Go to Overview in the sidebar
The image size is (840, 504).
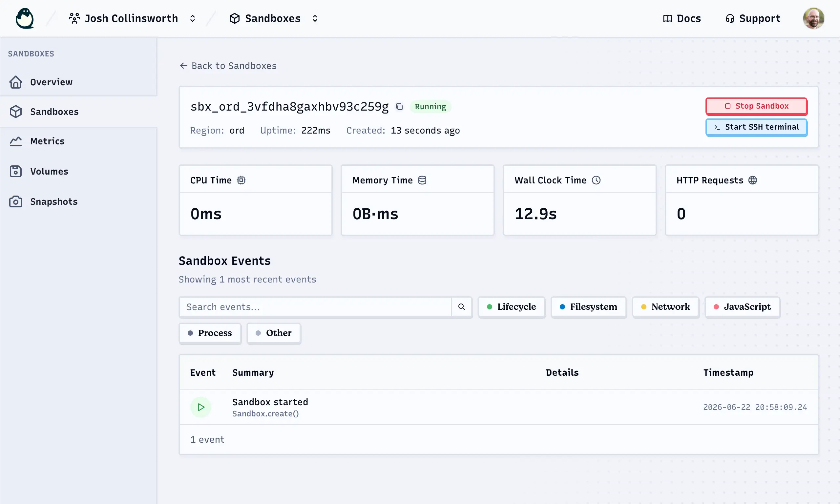click(x=78, y=82)
